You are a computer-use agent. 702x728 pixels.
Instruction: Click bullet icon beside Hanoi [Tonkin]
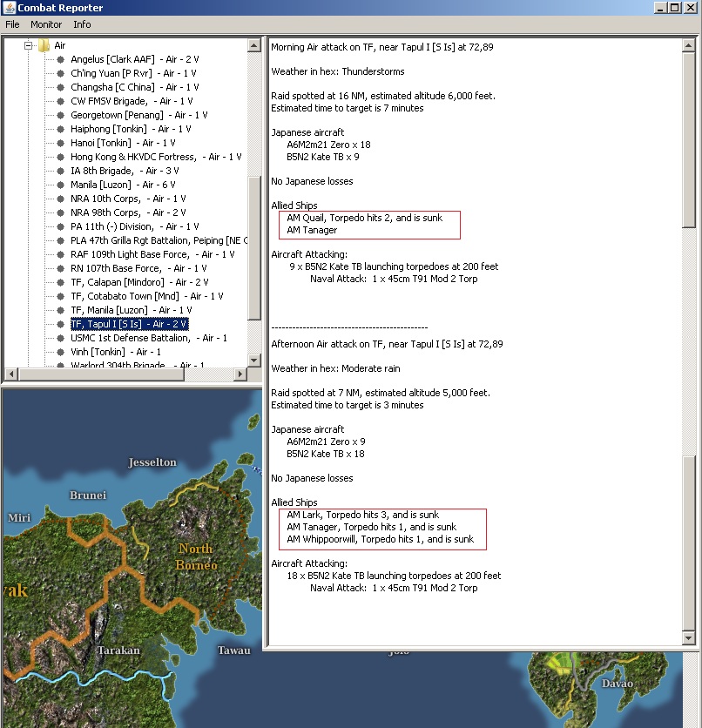60,143
